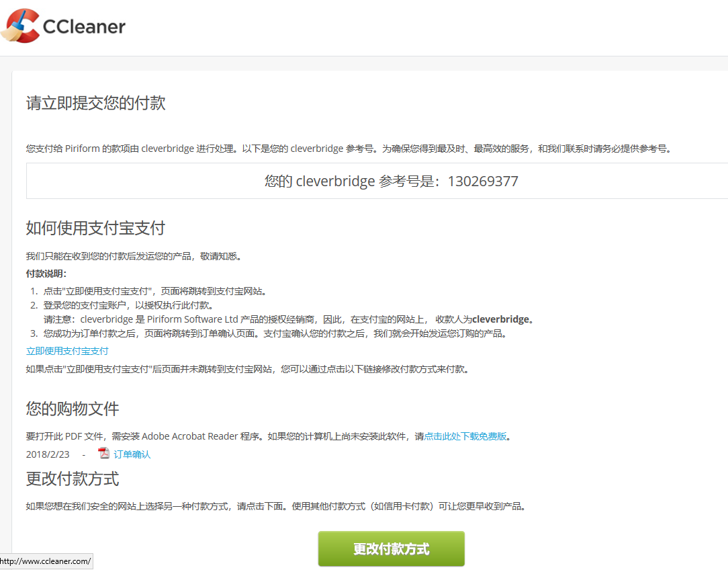Click the CCleaner wordmark text in header
Viewport: 728px width, 570px height.
(84, 27)
